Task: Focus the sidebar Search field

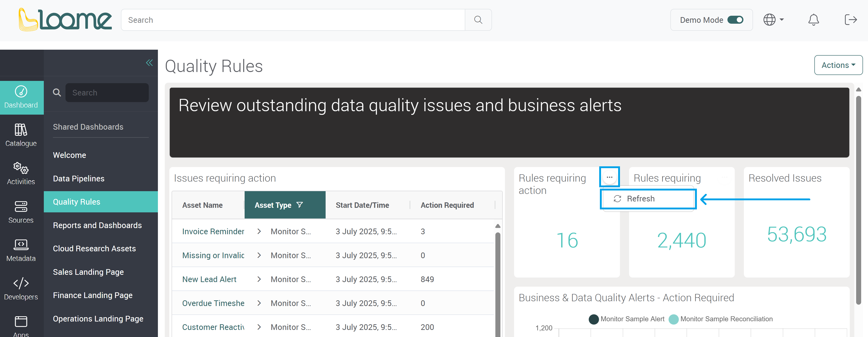Action: (x=107, y=93)
